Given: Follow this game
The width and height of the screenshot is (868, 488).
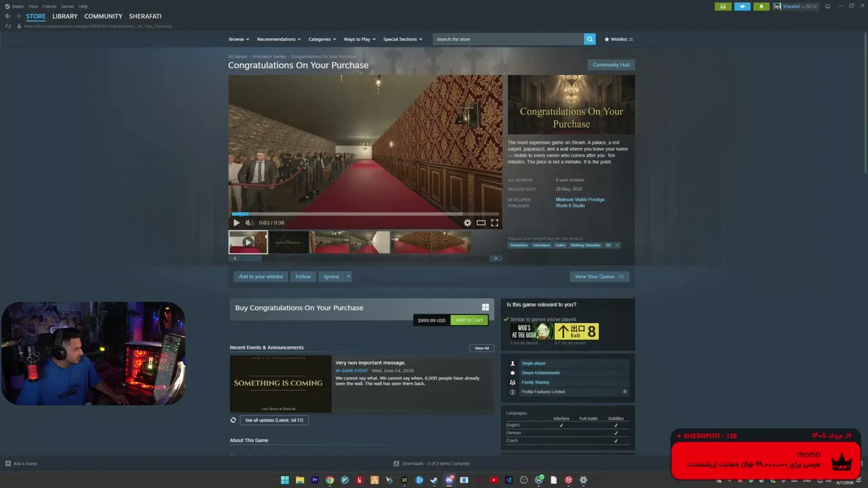Looking at the screenshot, I should (x=303, y=277).
